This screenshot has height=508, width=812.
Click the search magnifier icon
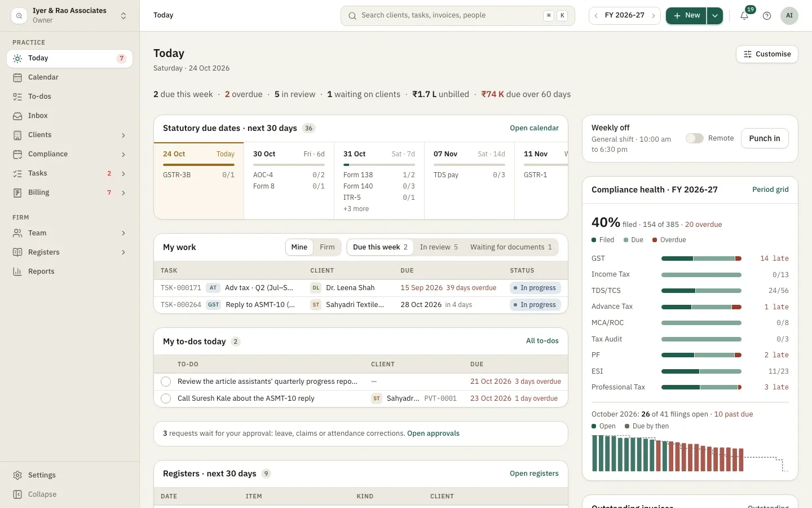pyautogui.click(x=352, y=16)
